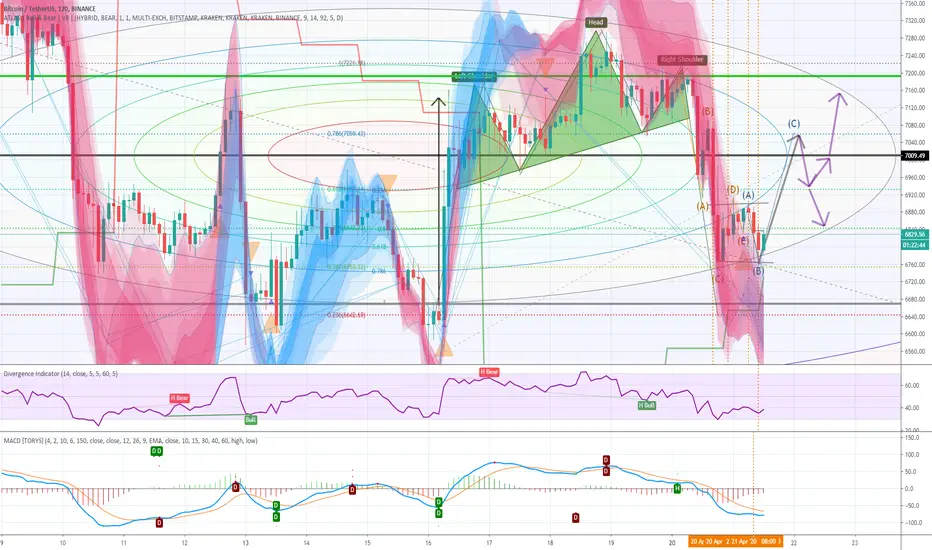Click the dark red D marker near date 13
The width and height of the screenshot is (932, 550).
pyautogui.click(x=235, y=487)
